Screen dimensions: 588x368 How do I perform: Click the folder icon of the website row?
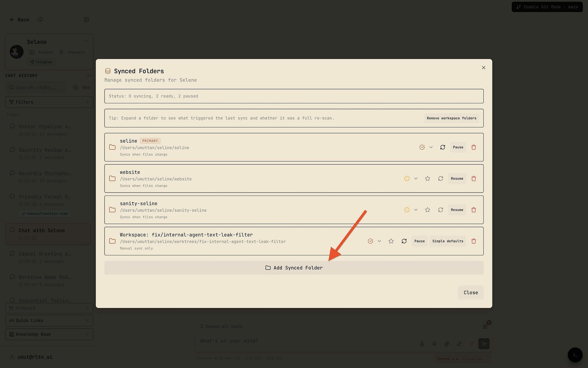(x=112, y=178)
